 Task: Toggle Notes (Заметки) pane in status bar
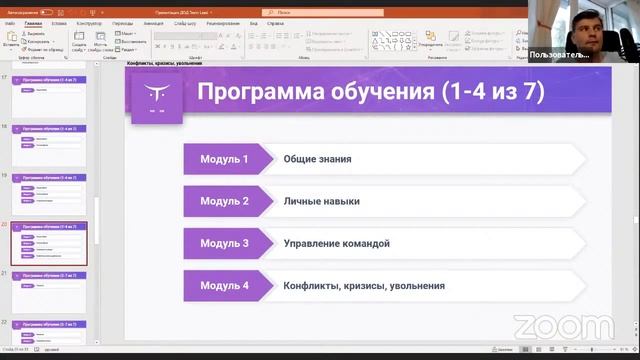click(x=502, y=349)
